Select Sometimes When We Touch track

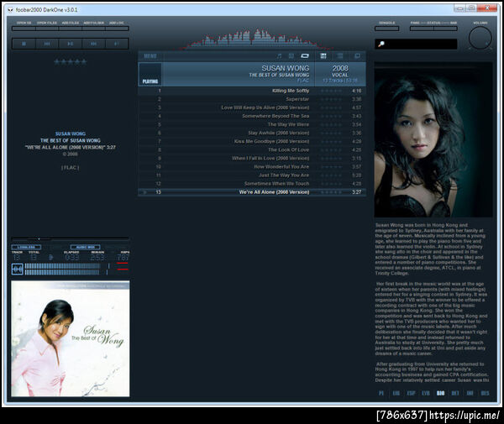pos(252,184)
